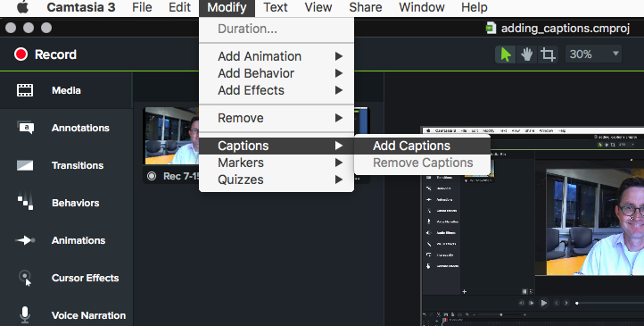
Task: Expand the Quizzes submenu
Action: 277,180
